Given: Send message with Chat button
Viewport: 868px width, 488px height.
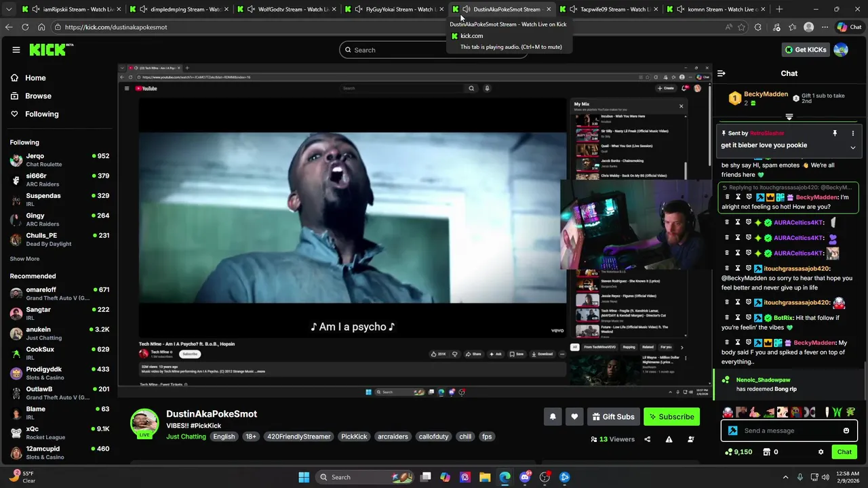Looking at the screenshot, I should 844,452.
